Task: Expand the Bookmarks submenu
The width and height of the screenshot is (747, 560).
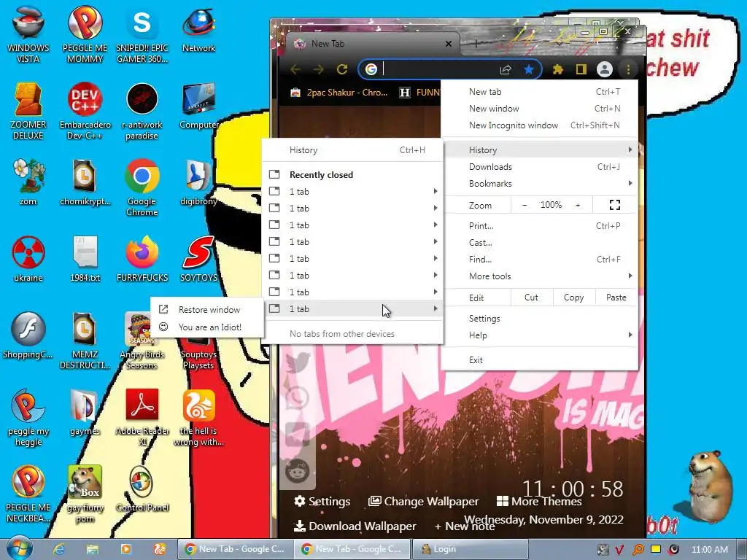Action: (541, 183)
